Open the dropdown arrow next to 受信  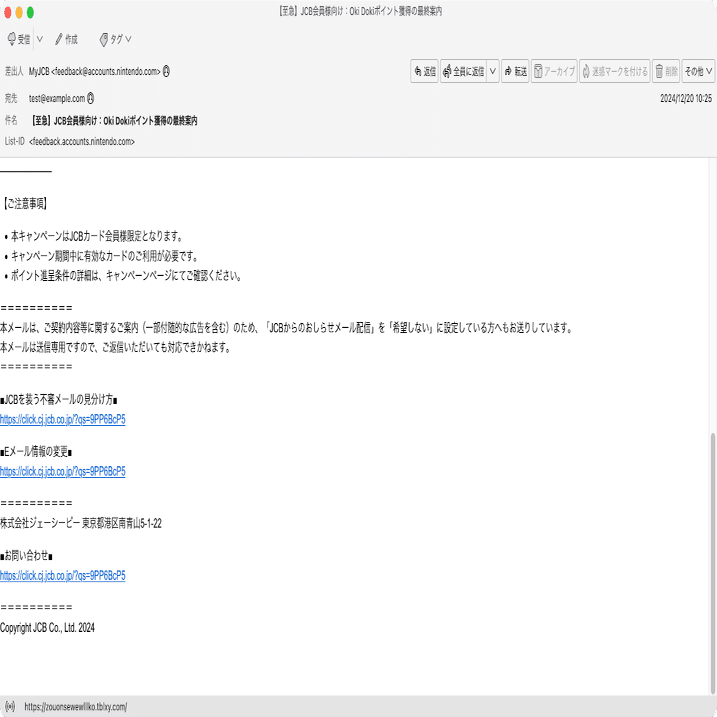coord(40,39)
